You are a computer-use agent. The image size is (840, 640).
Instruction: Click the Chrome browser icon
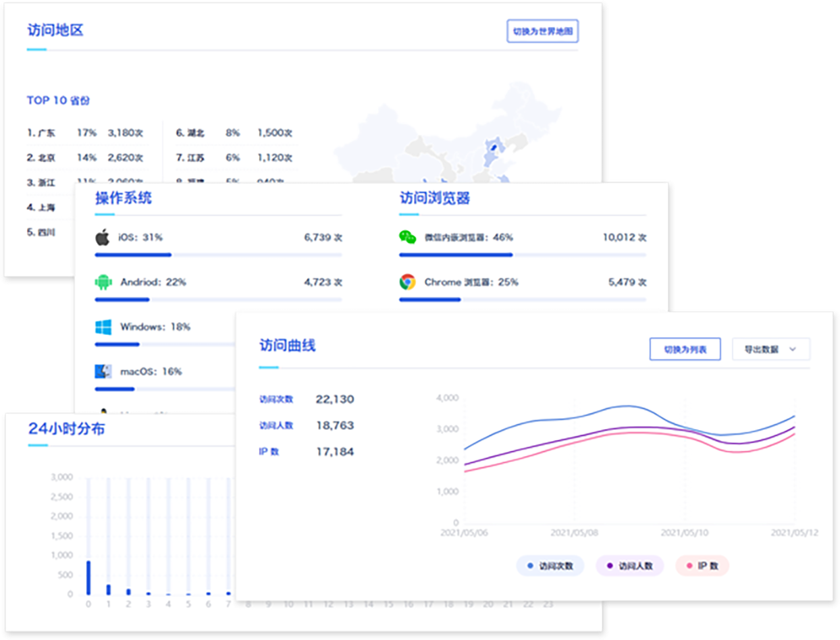click(x=407, y=282)
